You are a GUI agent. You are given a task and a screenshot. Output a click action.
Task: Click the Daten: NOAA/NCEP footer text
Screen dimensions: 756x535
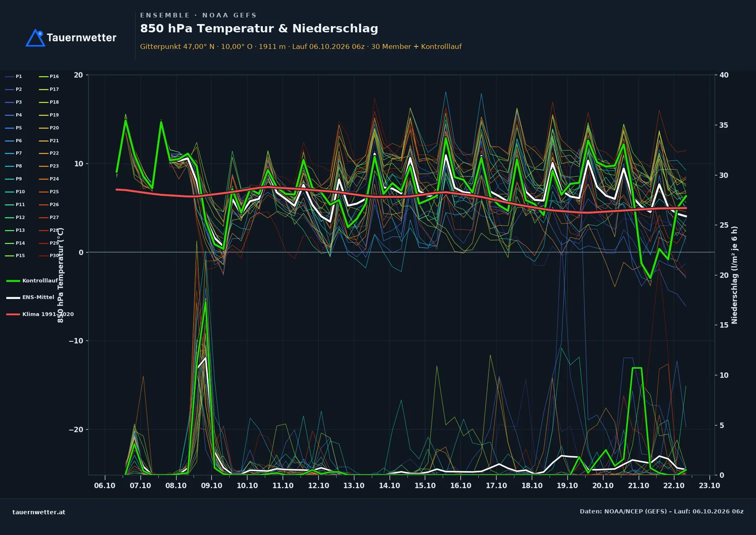click(661, 511)
